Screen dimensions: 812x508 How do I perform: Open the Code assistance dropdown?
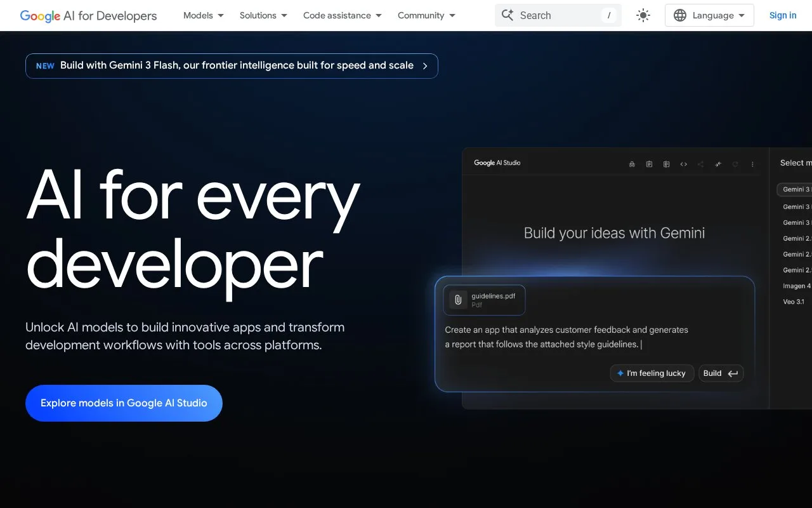click(x=343, y=15)
